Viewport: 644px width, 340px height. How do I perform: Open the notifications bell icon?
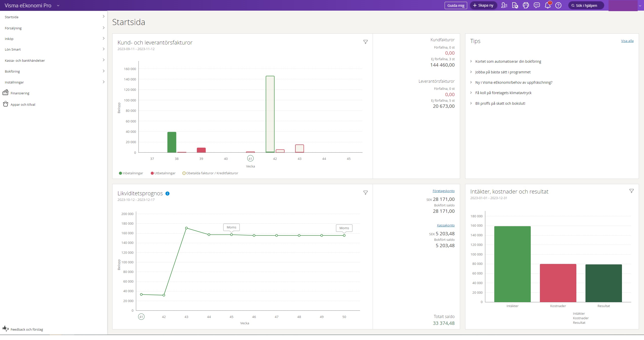(x=547, y=5)
